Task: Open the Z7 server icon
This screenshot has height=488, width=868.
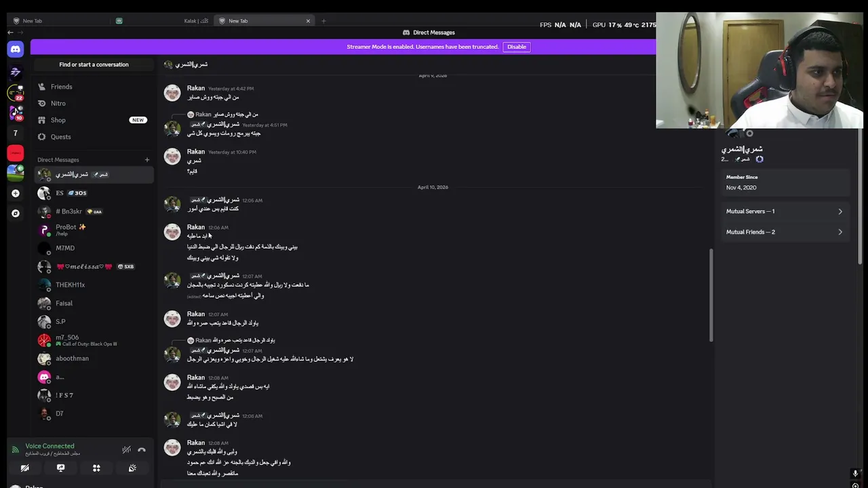Action: pyautogui.click(x=16, y=72)
